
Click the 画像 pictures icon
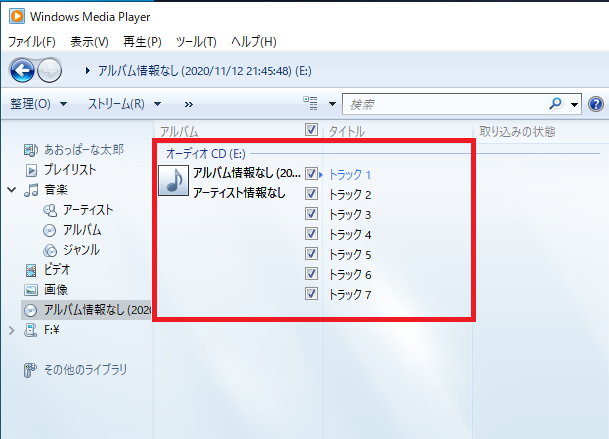pyautogui.click(x=31, y=290)
